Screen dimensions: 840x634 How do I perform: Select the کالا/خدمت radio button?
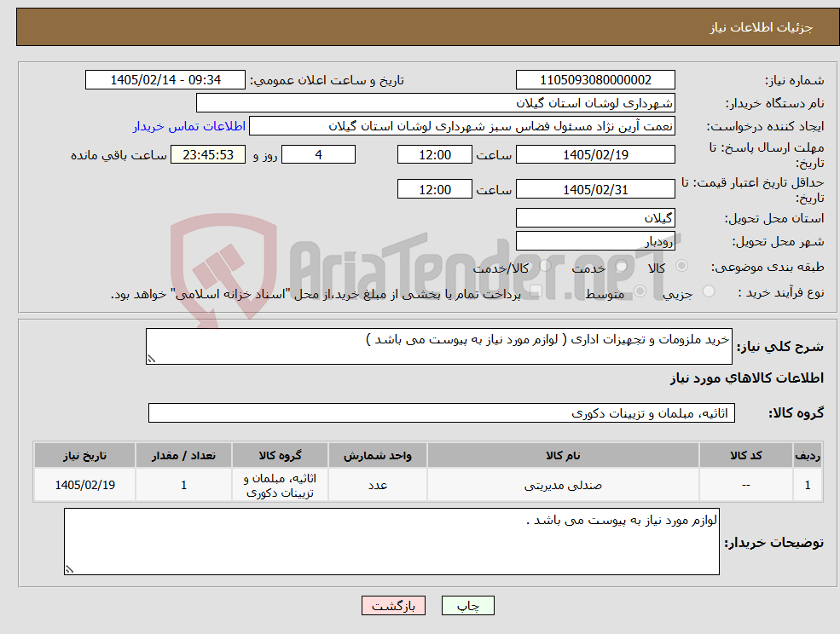[x=545, y=266]
